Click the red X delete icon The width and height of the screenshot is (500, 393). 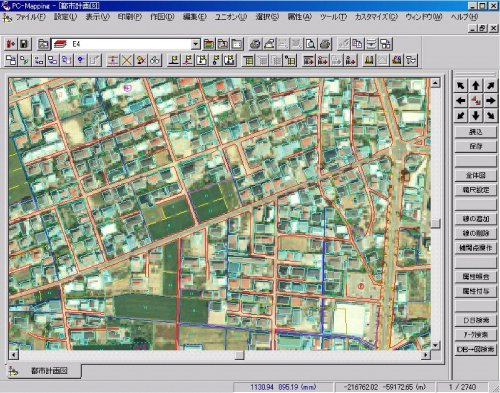tap(127, 60)
